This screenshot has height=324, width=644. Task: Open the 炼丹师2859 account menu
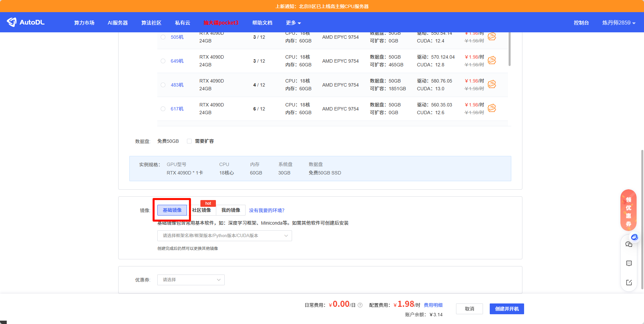[619, 23]
